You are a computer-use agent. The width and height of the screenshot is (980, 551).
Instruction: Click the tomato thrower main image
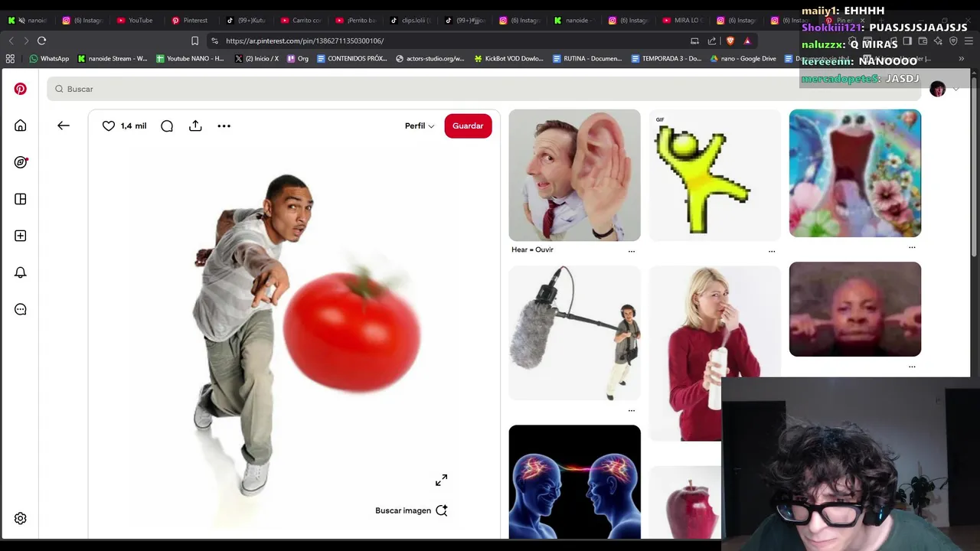294,337
